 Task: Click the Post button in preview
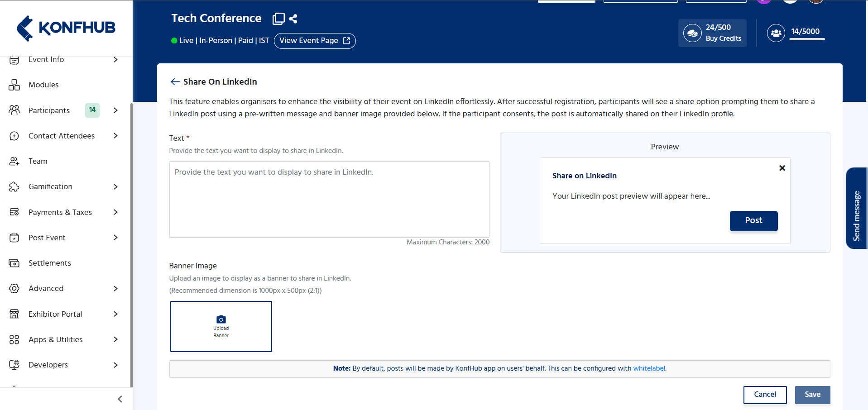[x=753, y=221]
